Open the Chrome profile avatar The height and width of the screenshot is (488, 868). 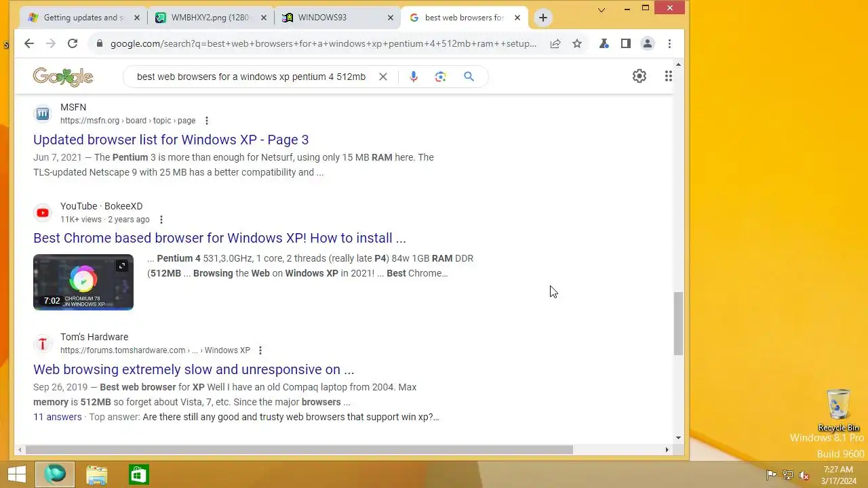coord(648,43)
